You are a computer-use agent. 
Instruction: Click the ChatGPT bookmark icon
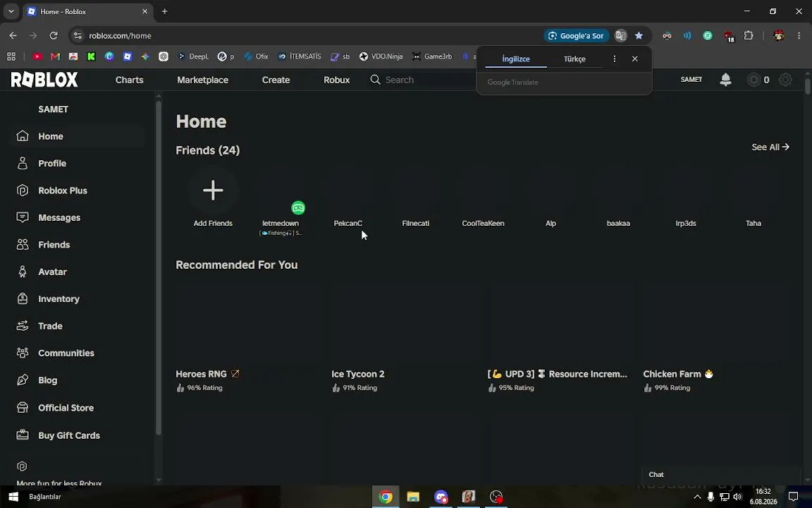coord(164,56)
